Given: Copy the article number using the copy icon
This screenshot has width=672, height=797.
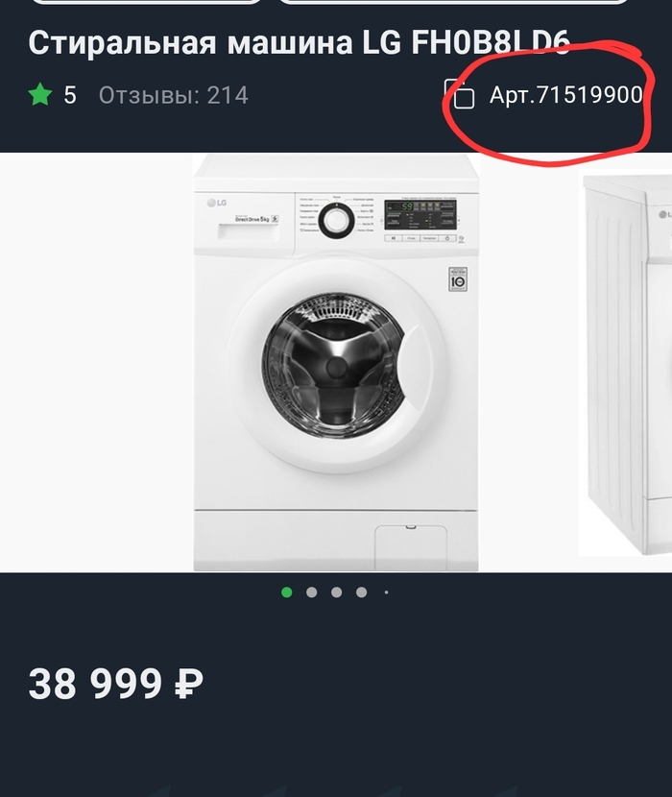Looking at the screenshot, I should tap(461, 95).
